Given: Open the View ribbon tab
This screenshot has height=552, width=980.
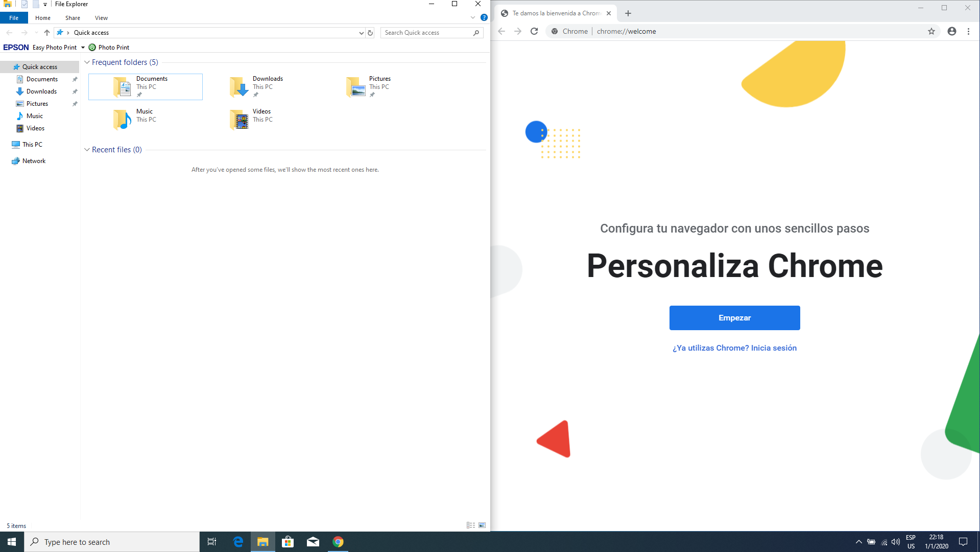Looking at the screenshot, I should click(x=101, y=18).
